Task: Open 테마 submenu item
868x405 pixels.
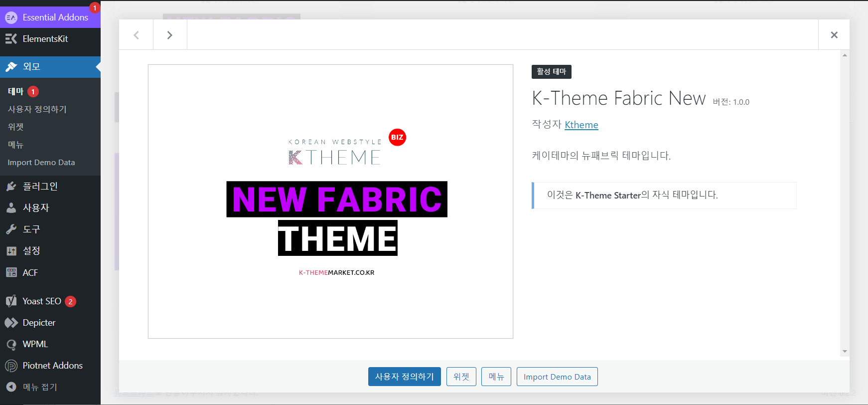Action: (x=15, y=91)
